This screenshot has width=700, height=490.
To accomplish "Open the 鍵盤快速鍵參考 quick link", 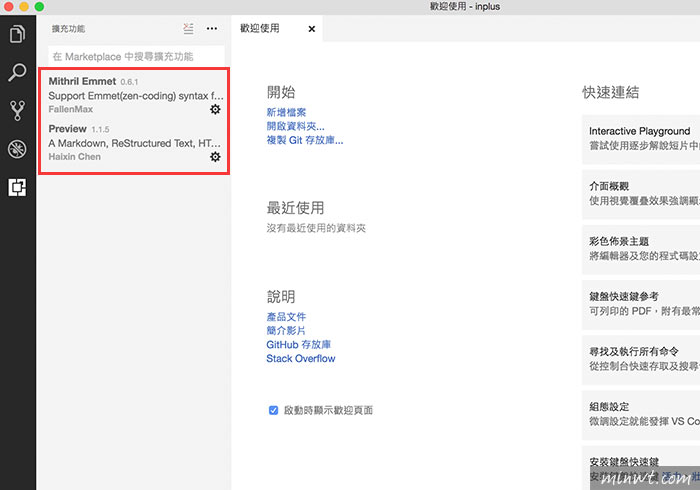I will (x=641, y=305).
